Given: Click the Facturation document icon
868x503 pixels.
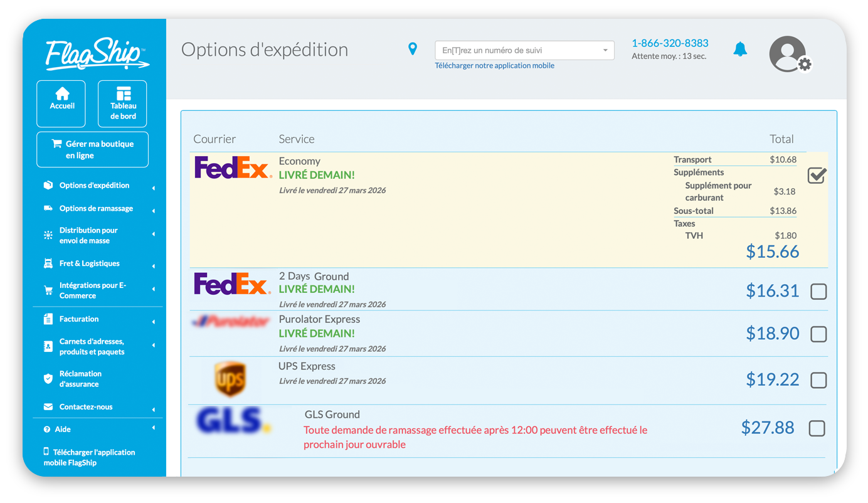Looking at the screenshot, I should point(48,319).
